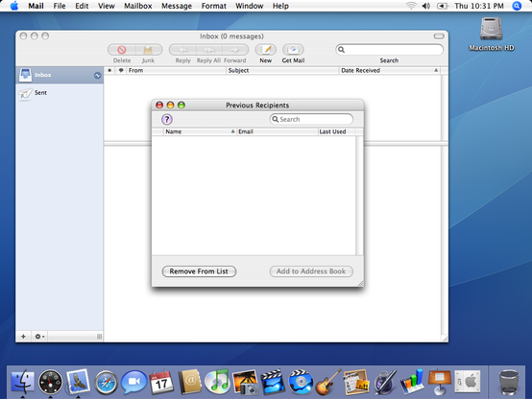Screen dimensions: 532x399
Task: Open System Preferences from the Dock
Action: 468,382
